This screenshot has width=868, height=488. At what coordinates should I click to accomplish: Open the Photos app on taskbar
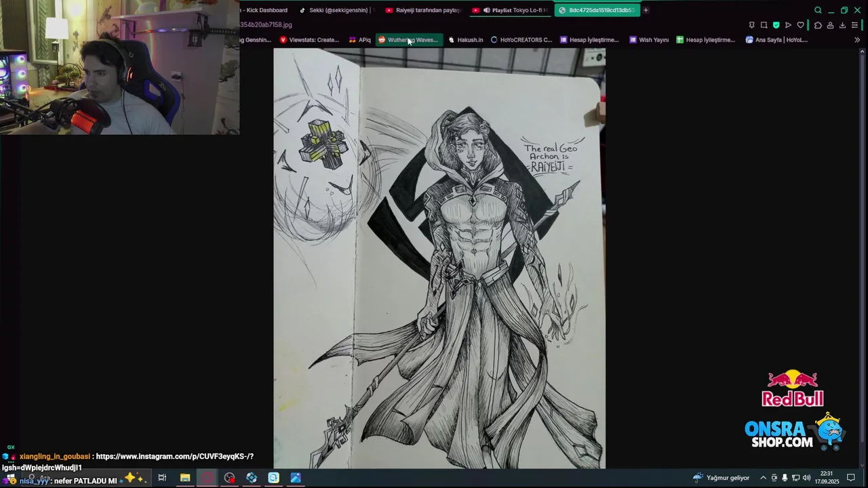click(296, 478)
